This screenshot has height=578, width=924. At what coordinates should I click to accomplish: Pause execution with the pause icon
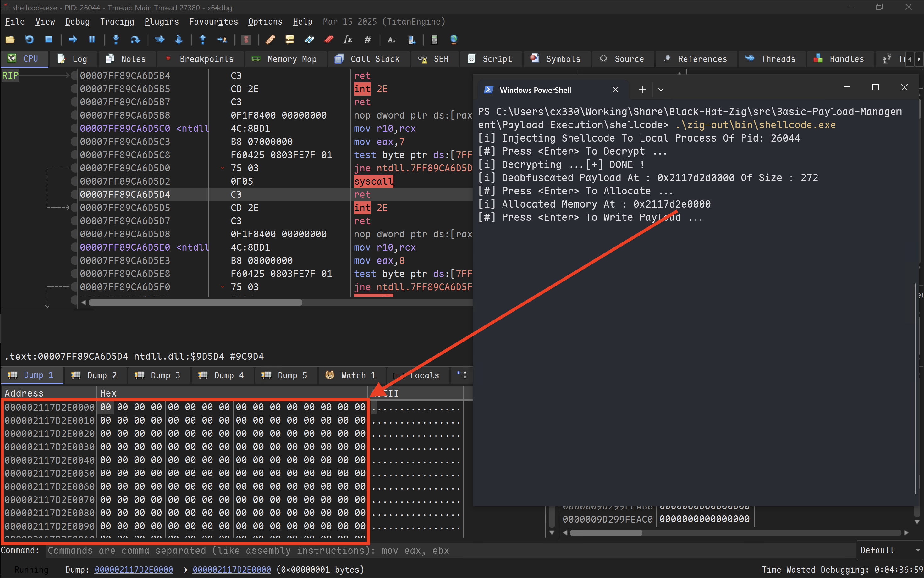pyautogui.click(x=92, y=39)
